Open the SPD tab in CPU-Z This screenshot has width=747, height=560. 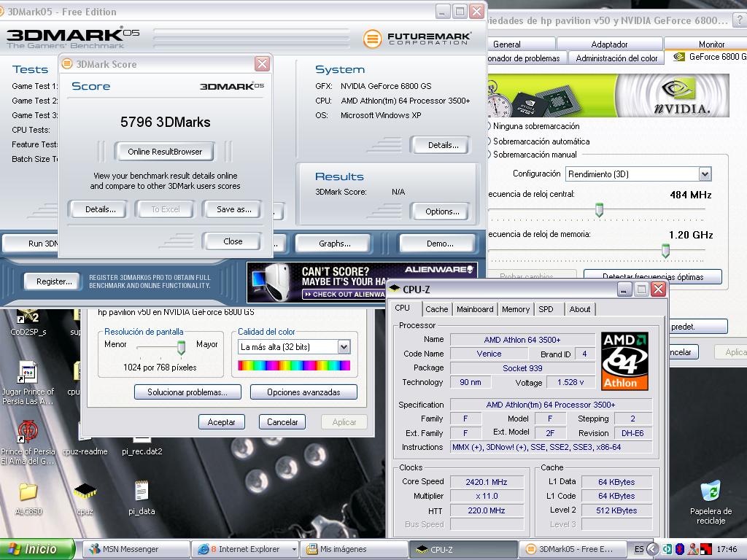[x=546, y=309]
